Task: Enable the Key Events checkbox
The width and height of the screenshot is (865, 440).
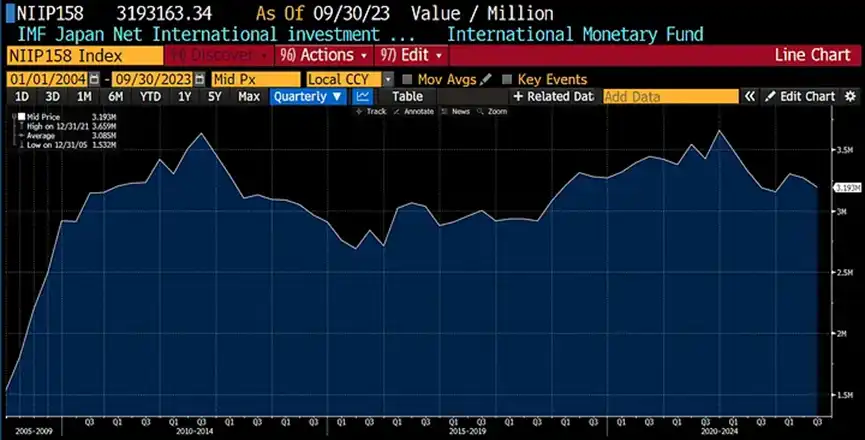Action: click(x=508, y=79)
